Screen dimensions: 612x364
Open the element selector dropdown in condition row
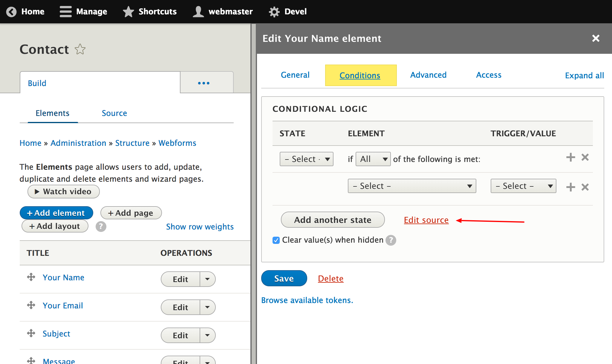[x=412, y=186]
